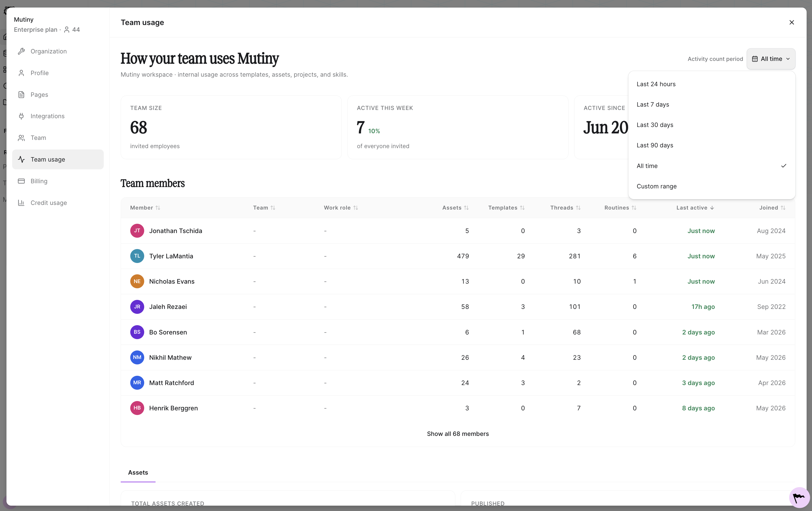Sort table by Team column
Screen dimensions: 812x511
[264, 208]
